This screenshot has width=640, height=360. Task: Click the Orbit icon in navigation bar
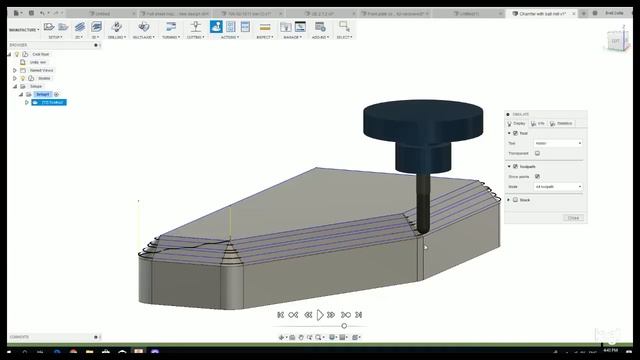281,337
